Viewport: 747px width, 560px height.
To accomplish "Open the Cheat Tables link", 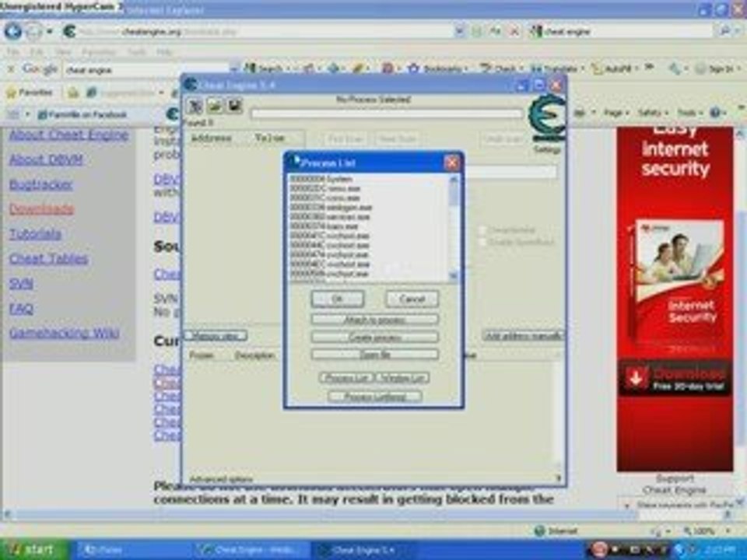I will (48, 258).
